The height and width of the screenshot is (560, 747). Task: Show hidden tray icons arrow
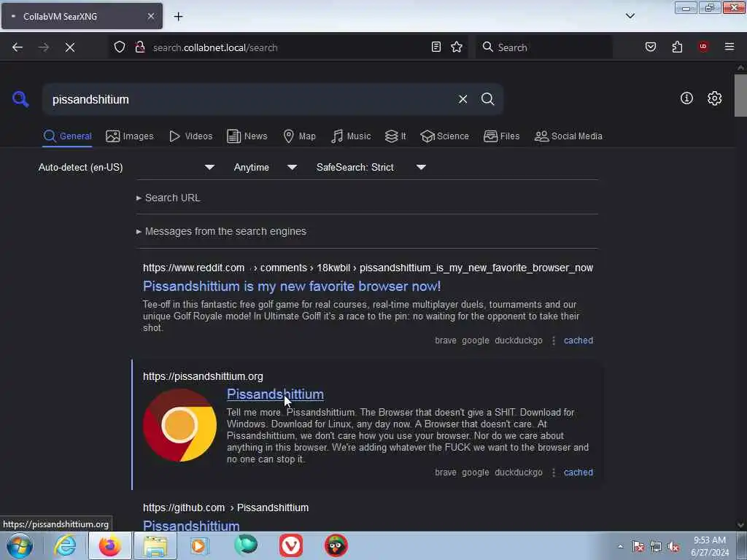tap(620, 546)
